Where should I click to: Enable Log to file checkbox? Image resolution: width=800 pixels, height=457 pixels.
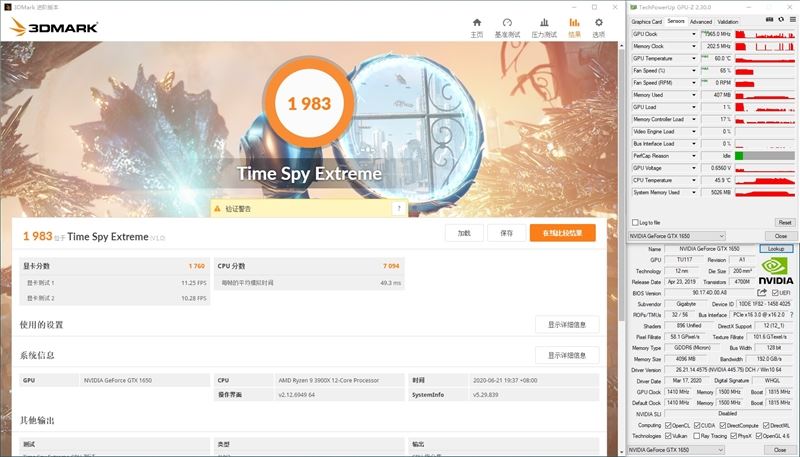tap(635, 222)
